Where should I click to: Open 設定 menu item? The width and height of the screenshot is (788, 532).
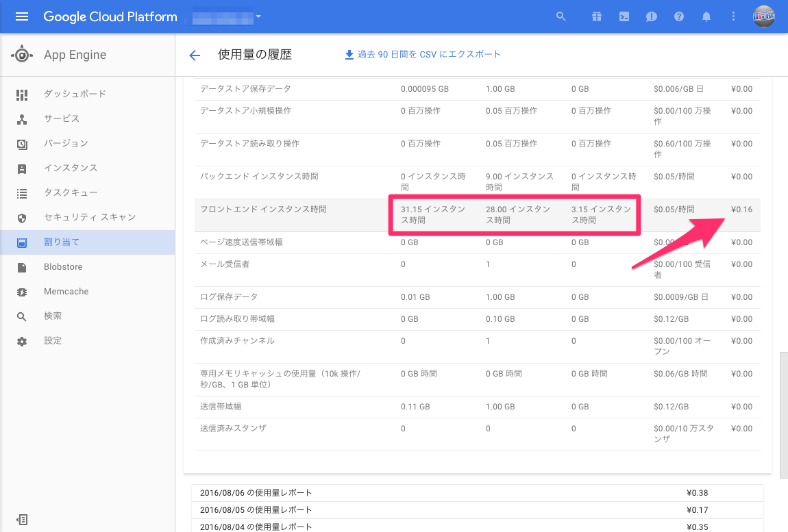pos(88,340)
